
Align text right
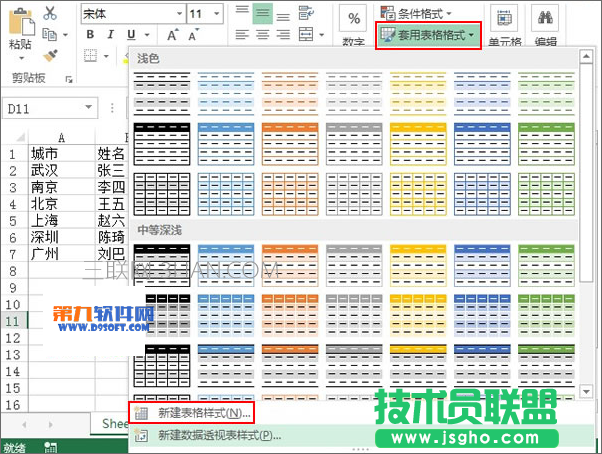tap(283, 35)
